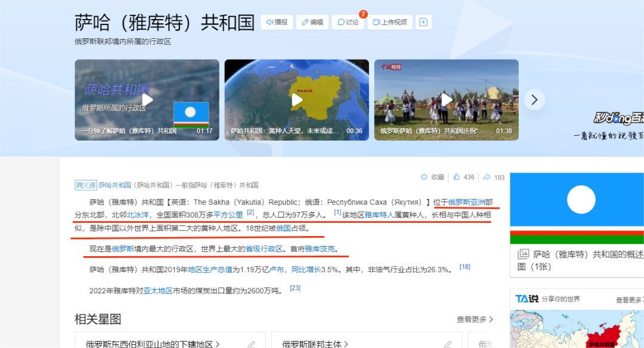Play the 萨哈共和国:黄种人天堂 globe video

296,100
